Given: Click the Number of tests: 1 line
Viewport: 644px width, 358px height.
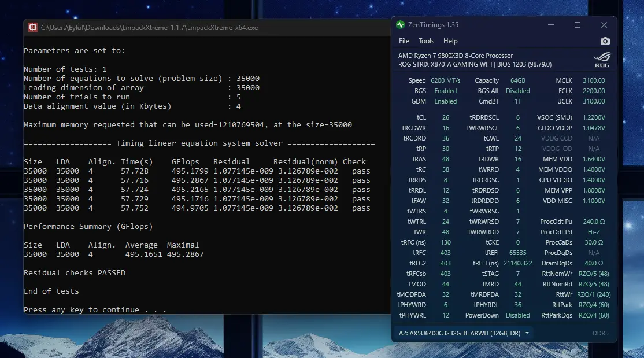Looking at the screenshot, I should [65, 69].
